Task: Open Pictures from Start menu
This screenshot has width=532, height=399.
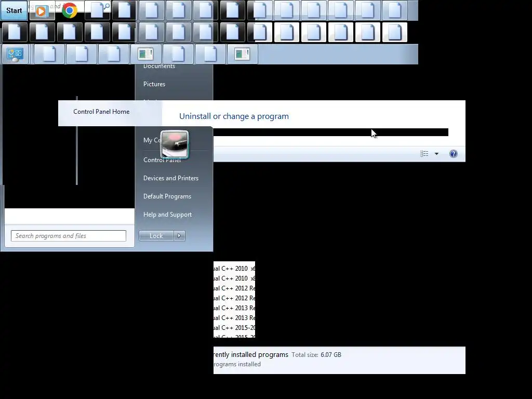Action: [x=154, y=84]
